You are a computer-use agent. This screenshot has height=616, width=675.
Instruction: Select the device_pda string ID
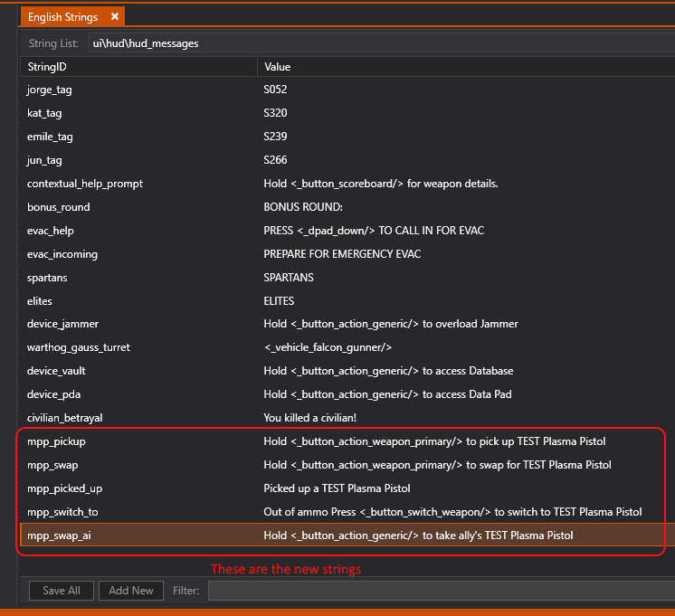coord(53,394)
